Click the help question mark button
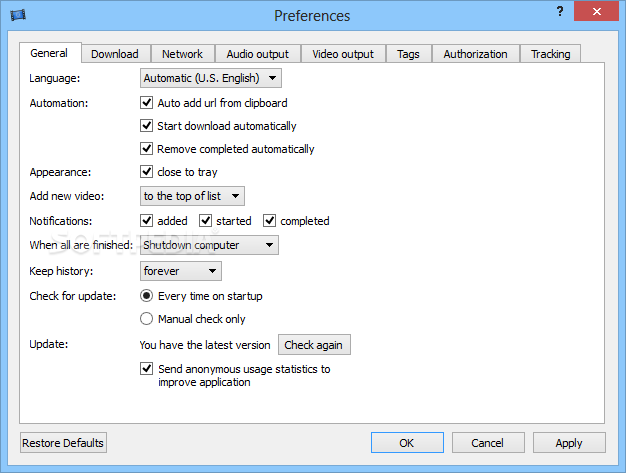Viewport: 626px width, 473px height. click(x=560, y=10)
